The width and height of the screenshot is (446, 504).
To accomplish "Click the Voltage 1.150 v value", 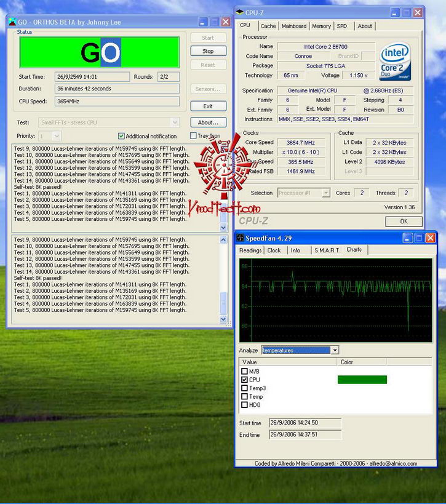I will [x=358, y=75].
